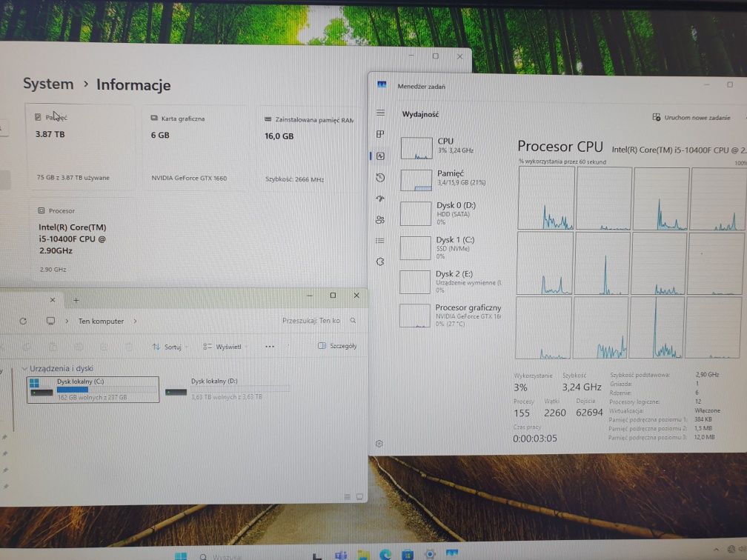Select Dysk 0 (D:) performance entry
The image size is (747, 560).
451,213
